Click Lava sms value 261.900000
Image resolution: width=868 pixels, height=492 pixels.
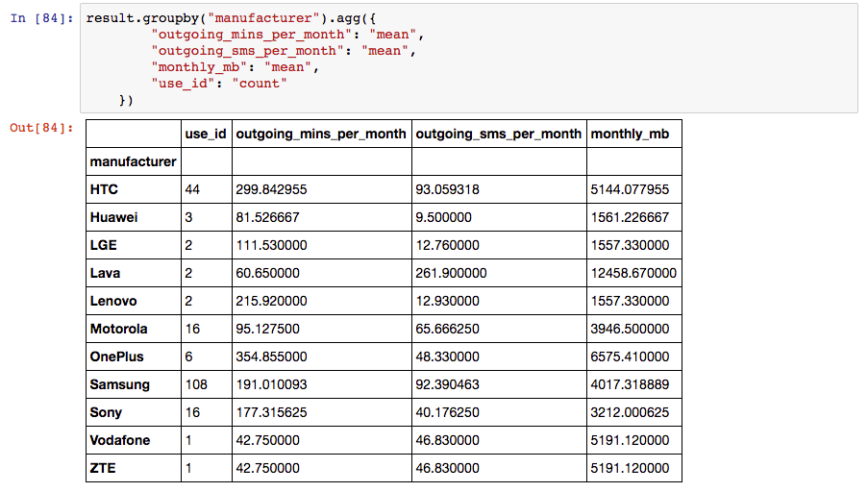(x=451, y=273)
